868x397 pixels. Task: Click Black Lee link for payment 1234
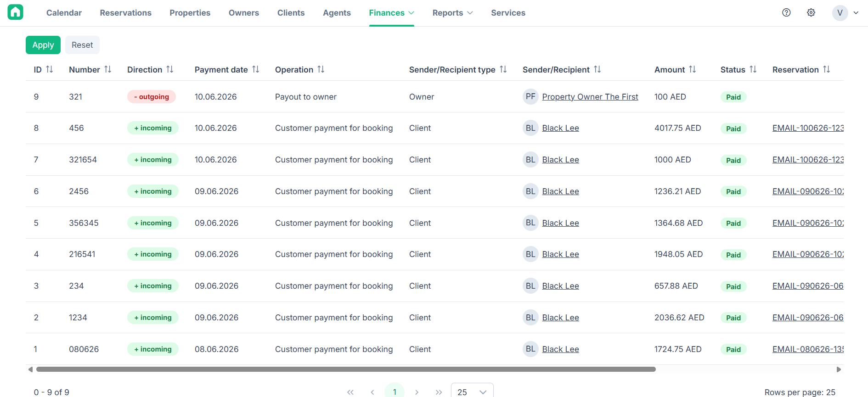560,318
